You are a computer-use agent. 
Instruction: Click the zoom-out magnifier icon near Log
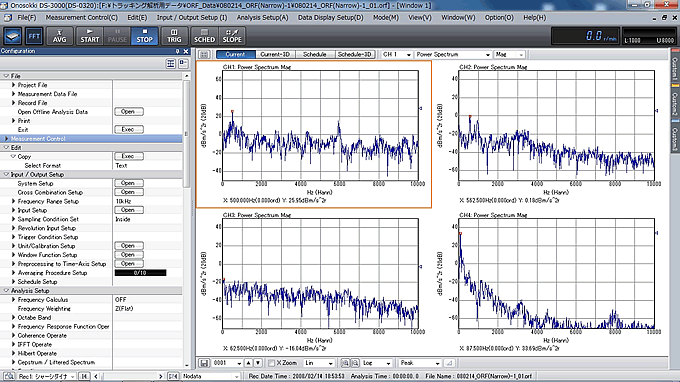[355, 363]
